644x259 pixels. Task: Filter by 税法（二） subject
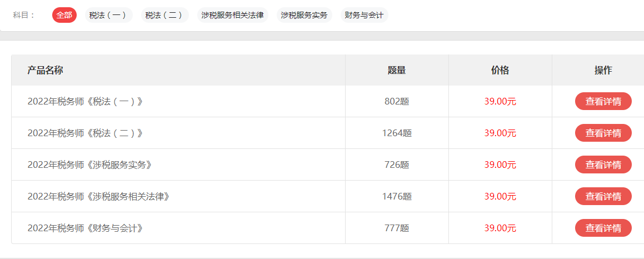(x=164, y=15)
